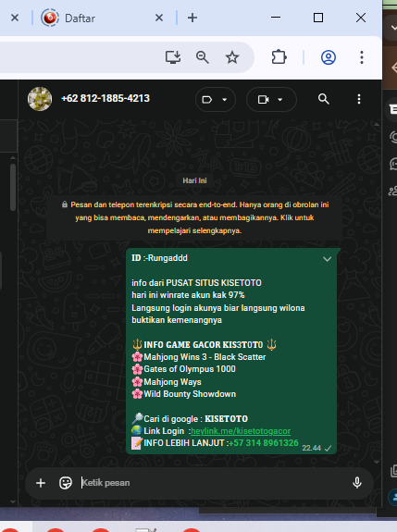The width and height of the screenshot is (397, 532).
Task: Open the browser extensions puzzle icon
Action: (279, 57)
